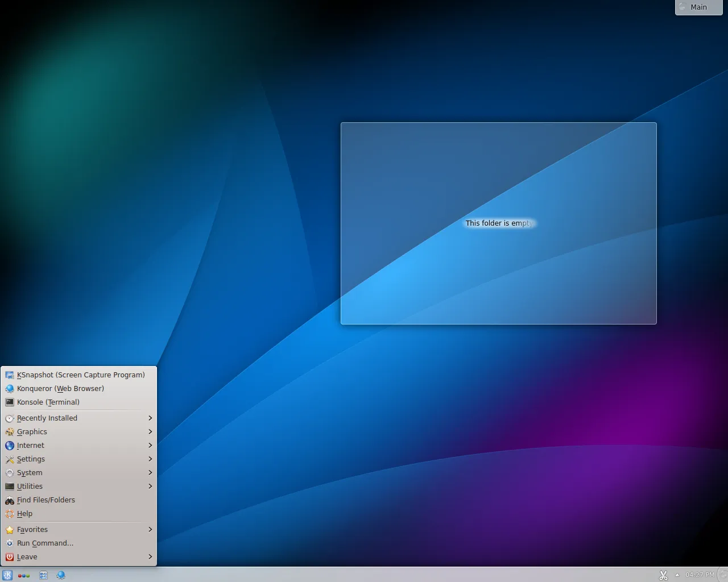Screen dimensions: 728x582
Task: Click the Favorites star icon
Action: click(x=10, y=529)
